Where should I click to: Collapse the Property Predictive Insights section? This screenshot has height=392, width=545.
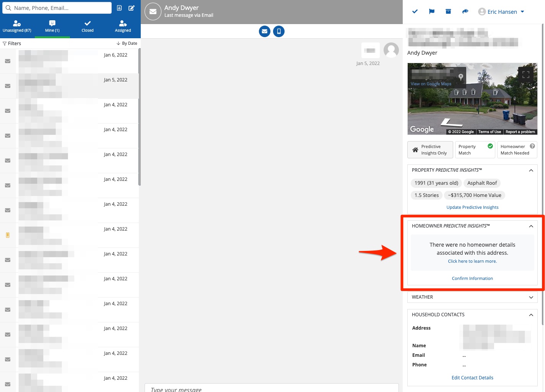coord(531,170)
